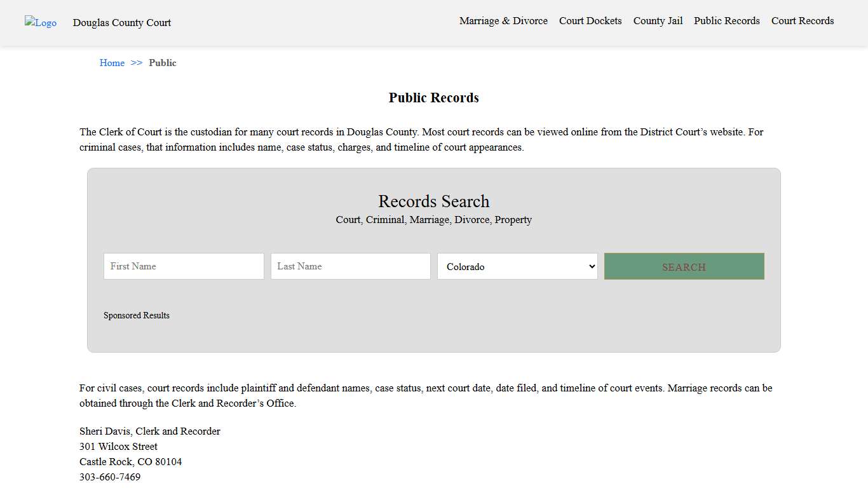Viewport: 868px width, 488px height.
Task: Select the dropdown arrow next to Colorado
Action: pyautogui.click(x=591, y=266)
